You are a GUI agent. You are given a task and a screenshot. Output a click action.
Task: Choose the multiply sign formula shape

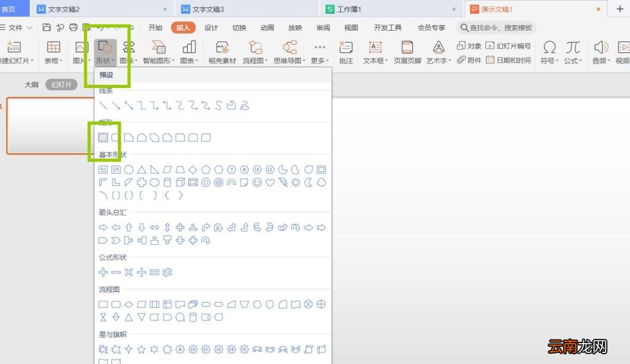pos(129,272)
